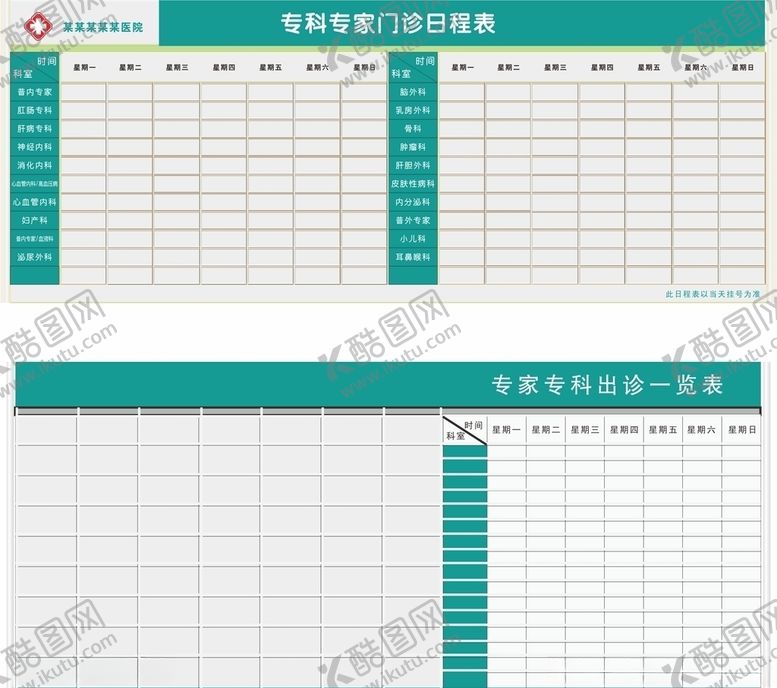
Task: Select the 内分泌科 department label
Action: click(x=413, y=202)
